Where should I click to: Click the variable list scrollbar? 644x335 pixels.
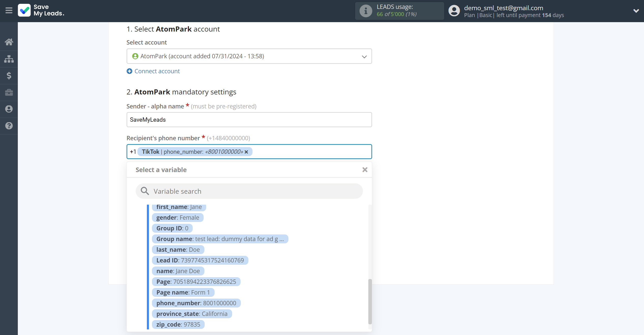tap(370, 301)
